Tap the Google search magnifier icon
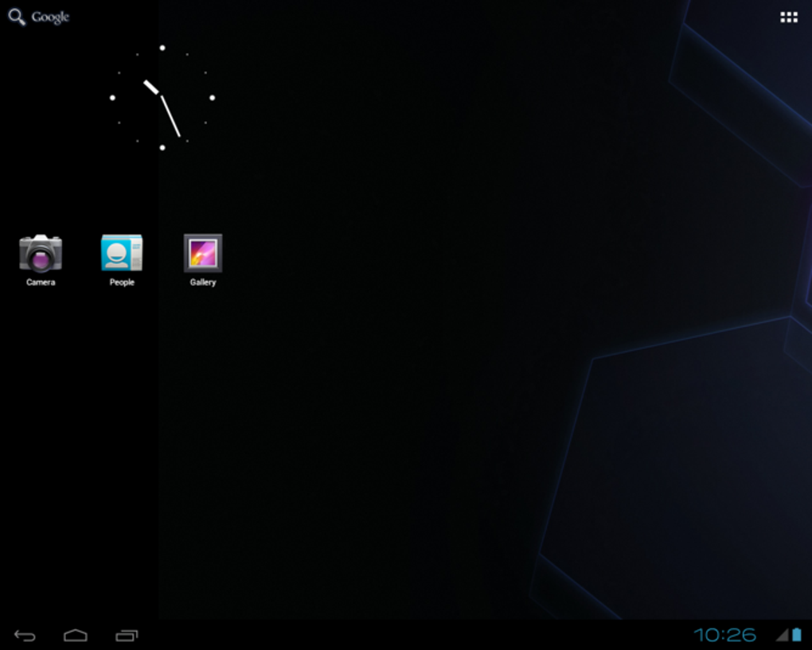 pyautogui.click(x=17, y=17)
